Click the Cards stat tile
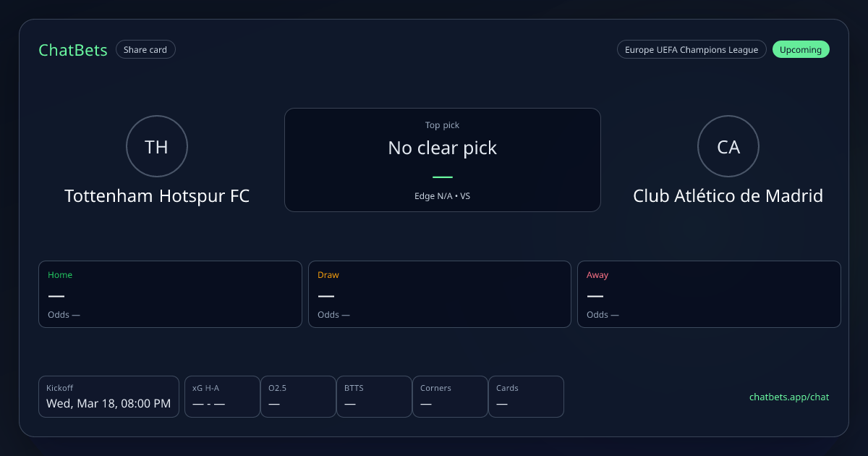Screen dimensions: 868x456 point(526,397)
